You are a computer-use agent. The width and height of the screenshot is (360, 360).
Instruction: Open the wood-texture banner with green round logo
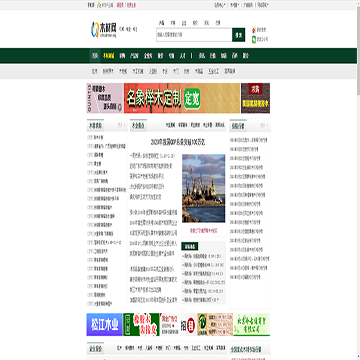tap(215, 325)
